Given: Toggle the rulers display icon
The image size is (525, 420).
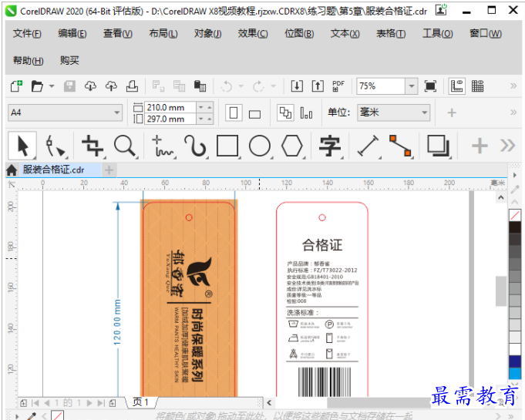Looking at the screenshot, I should point(456,86).
